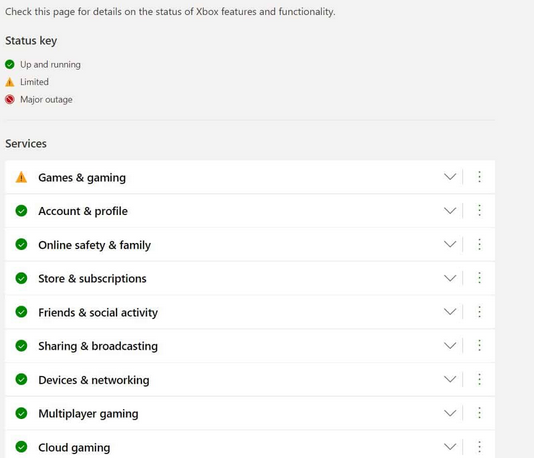Image resolution: width=534 pixels, height=458 pixels.
Task: Expand the Cloud gaming chevron
Action: pos(450,446)
